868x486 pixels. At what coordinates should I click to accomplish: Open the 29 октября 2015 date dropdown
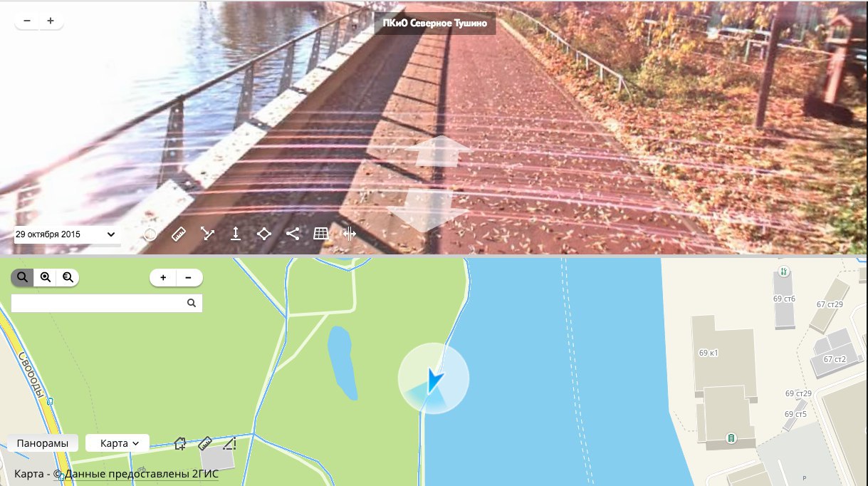(66, 234)
